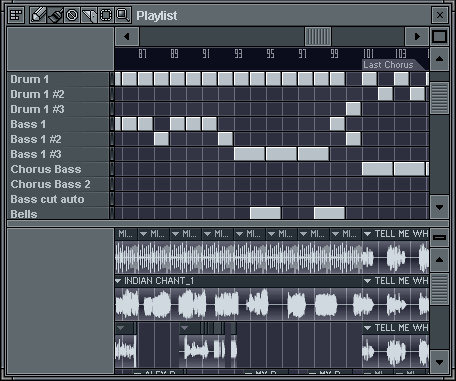Select the Brush paint tool

(x=55, y=15)
